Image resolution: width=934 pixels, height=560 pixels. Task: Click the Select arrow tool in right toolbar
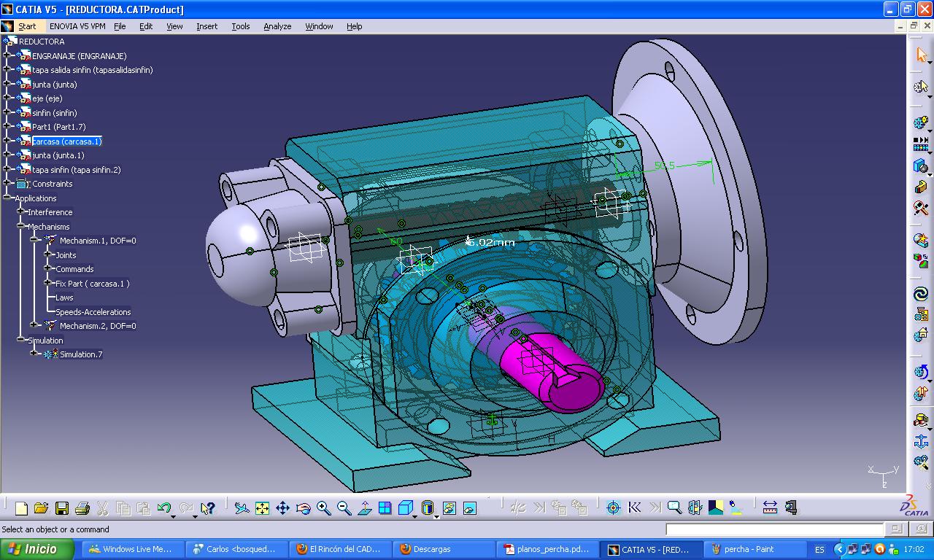[921, 55]
